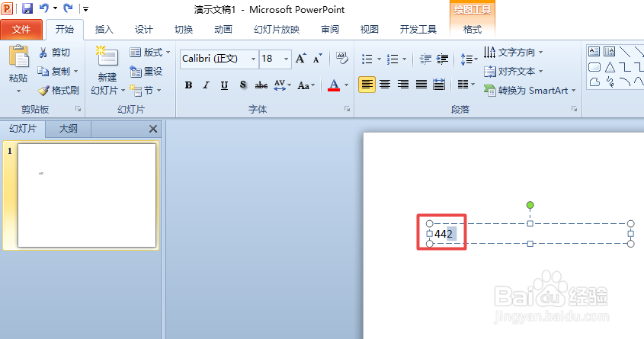
Task: Click the Undo arrow icon
Action: pos(44,8)
